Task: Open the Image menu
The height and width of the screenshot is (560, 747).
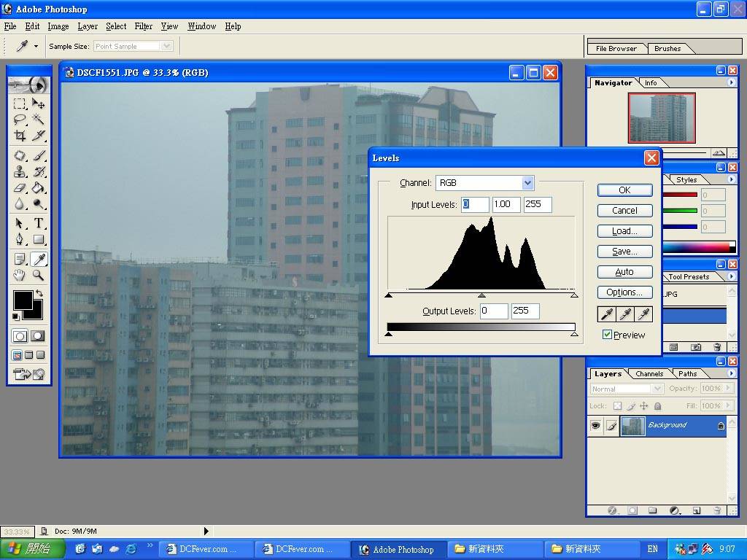Action: click(x=58, y=26)
